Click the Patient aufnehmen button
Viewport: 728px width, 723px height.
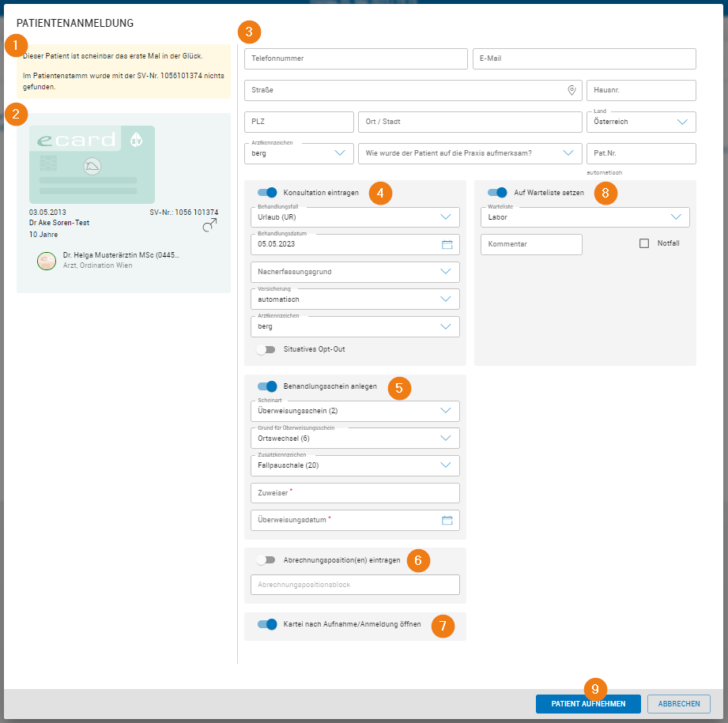588,704
